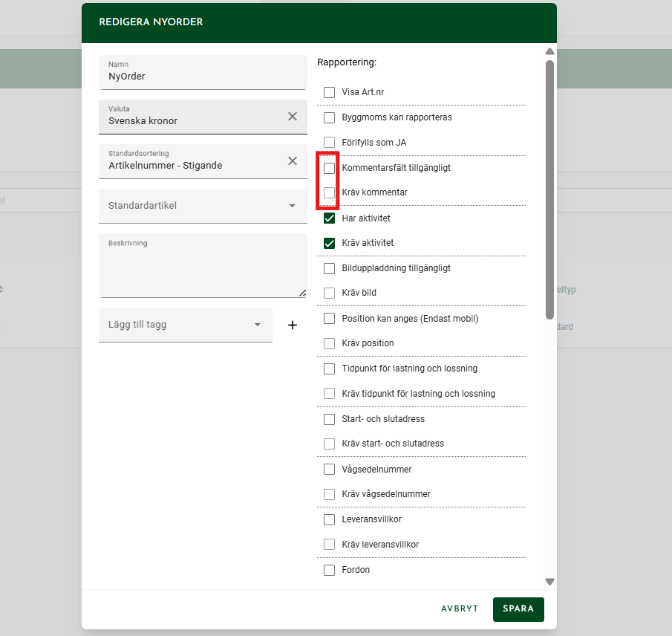Click the Rapportering: heading text

[x=347, y=62]
